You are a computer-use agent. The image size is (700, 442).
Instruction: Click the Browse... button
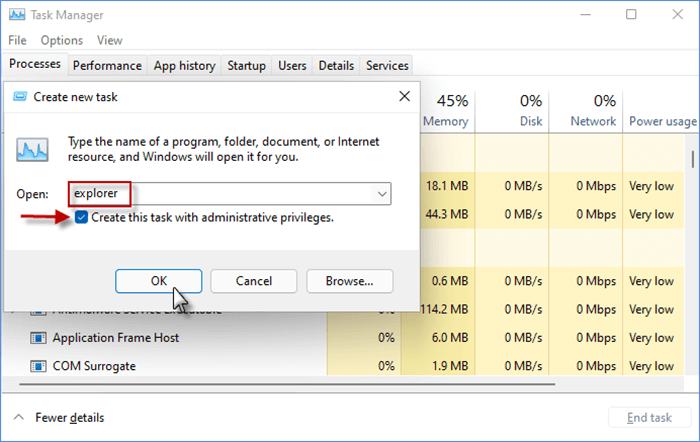(349, 281)
